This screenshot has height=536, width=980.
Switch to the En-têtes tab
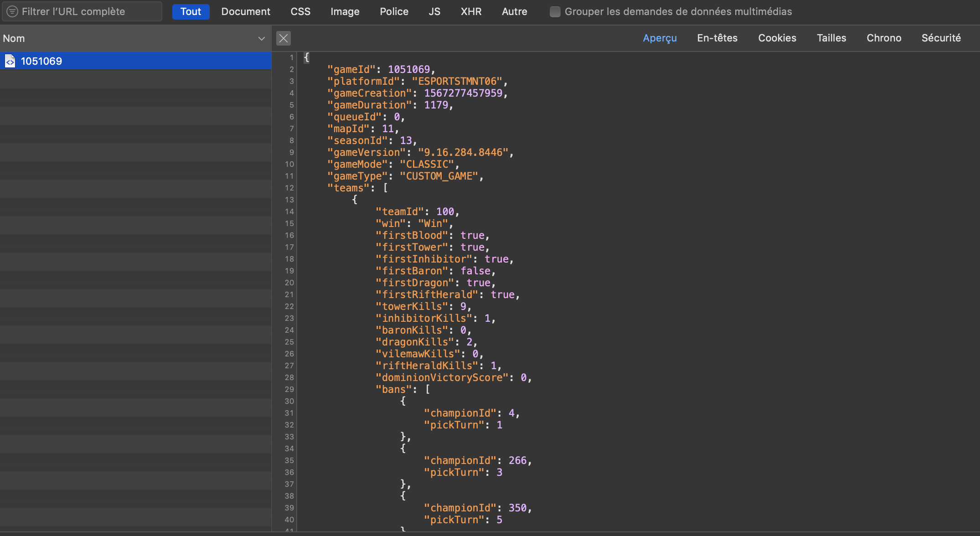click(717, 38)
